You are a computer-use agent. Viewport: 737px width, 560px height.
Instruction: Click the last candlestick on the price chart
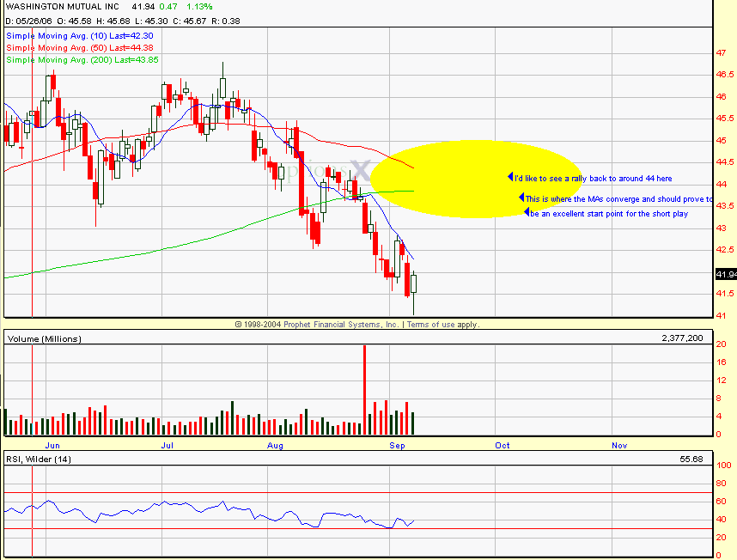tap(414, 283)
